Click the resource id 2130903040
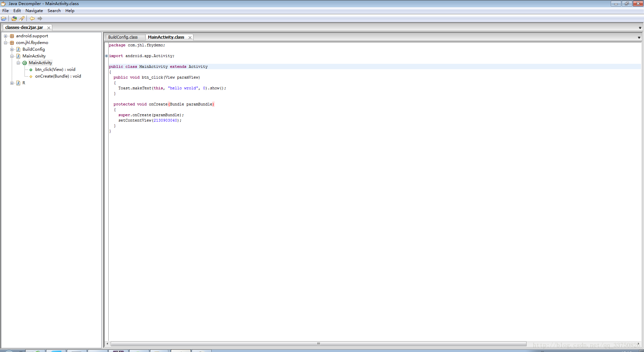The width and height of the screenshot is (644, 352). tap(165, 121)
